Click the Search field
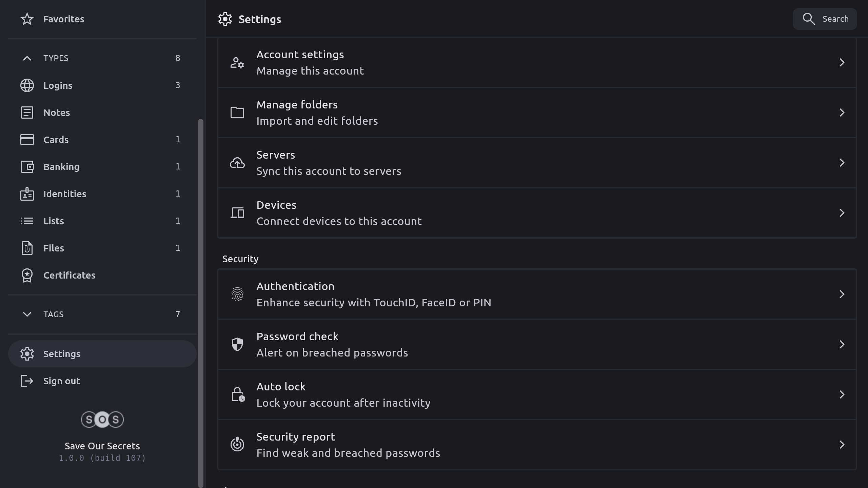The height and width of the screenshot is (488, 868). (x=825, y=19)
